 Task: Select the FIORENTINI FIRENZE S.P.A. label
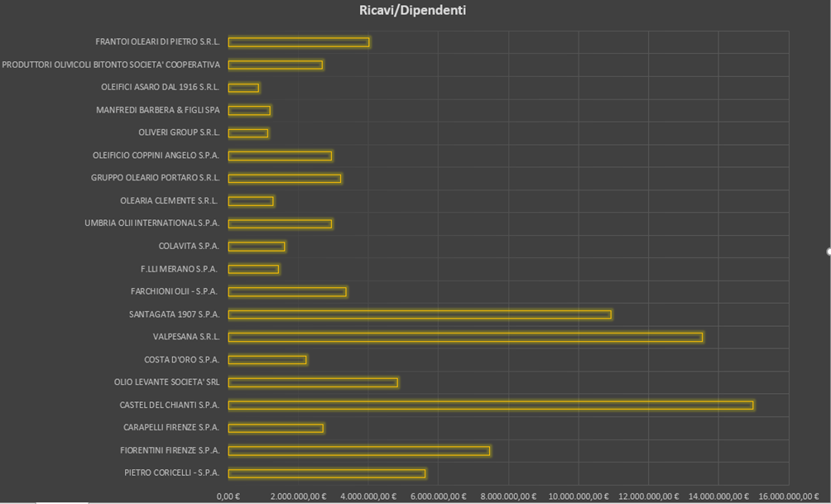(170, 450)
